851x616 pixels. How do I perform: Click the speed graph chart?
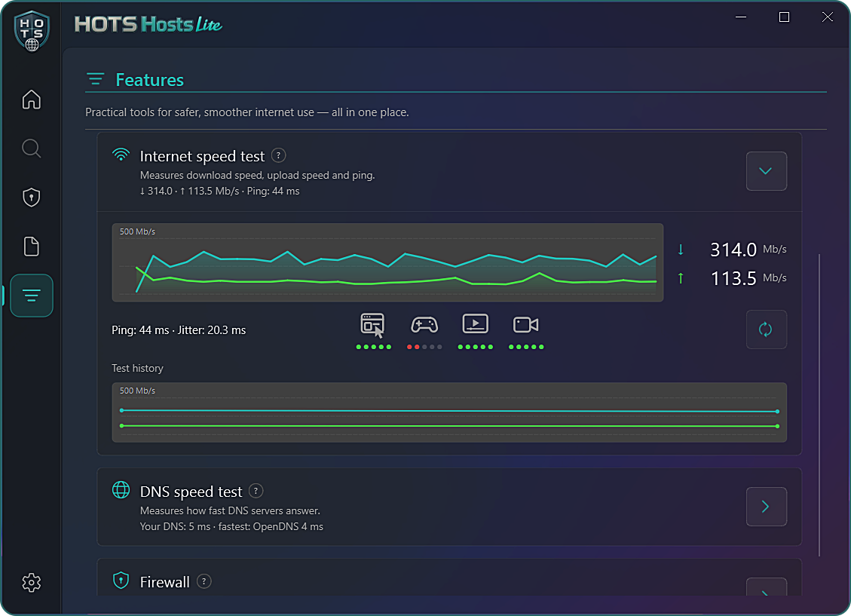coord(387,262)
